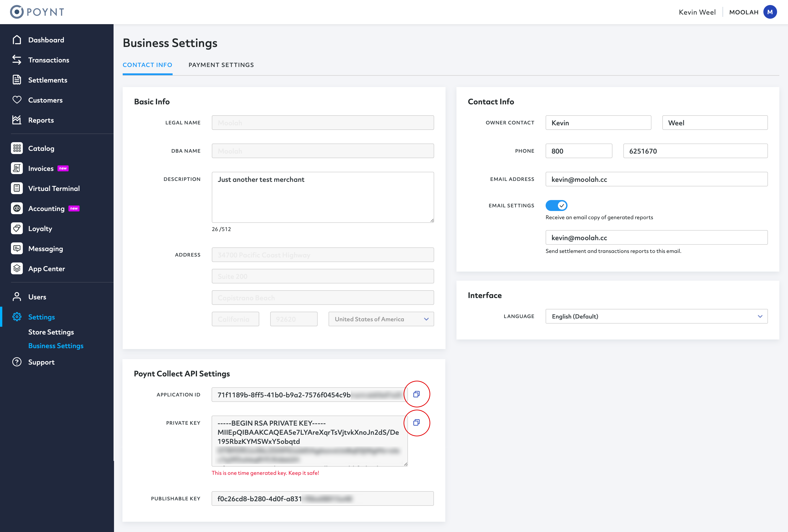Click the Invoices receipt icon
The height and width of the screenshot is (532, 788).
[x=17, y=168]
